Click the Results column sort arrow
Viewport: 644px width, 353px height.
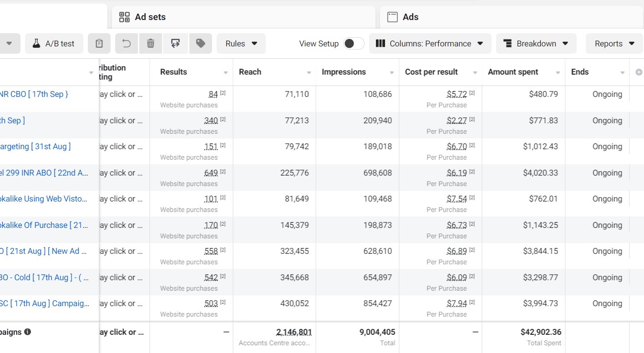[x=226, y=73]
